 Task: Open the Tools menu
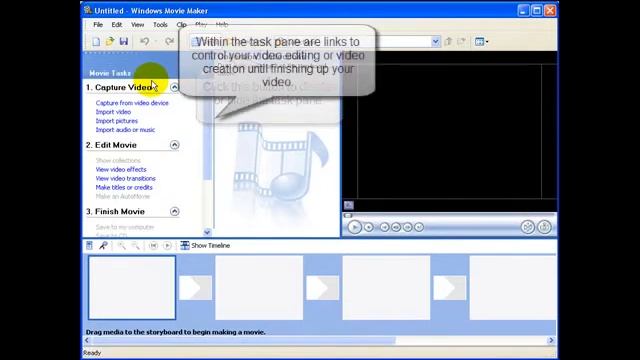(160, 25)
